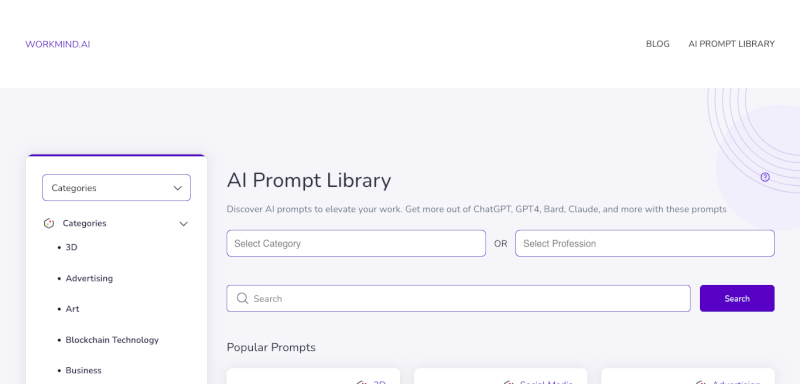This screenshot has width=800, height=384.
Task: Open the Social Media tag on prompt card
Action: point(546,382)
